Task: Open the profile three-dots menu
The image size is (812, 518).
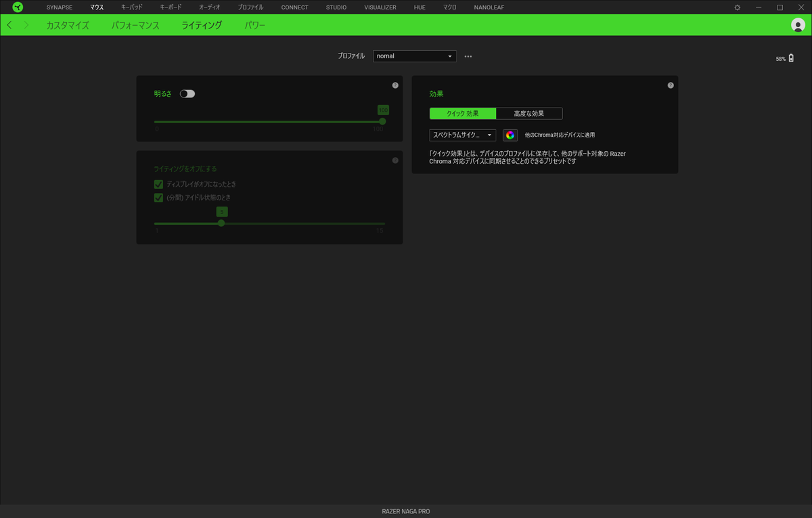Action: point(468,56)
